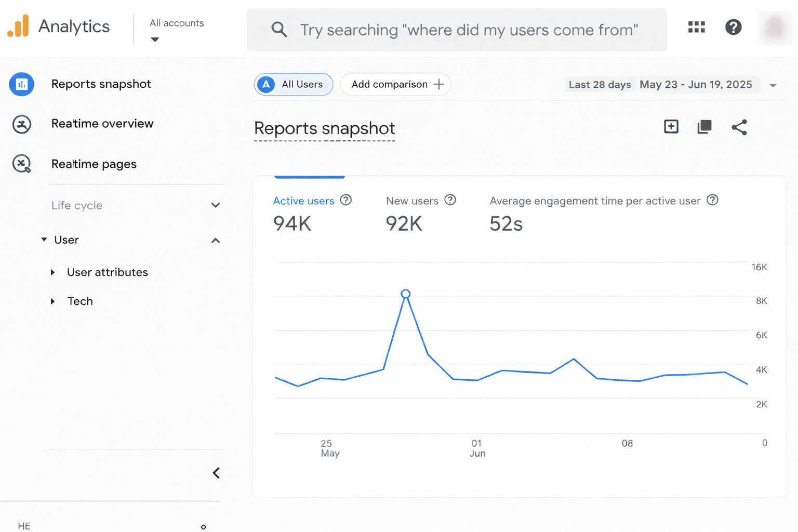Click the search input field
The height and width of the screenshot is (532, 798).
[468, 30]
